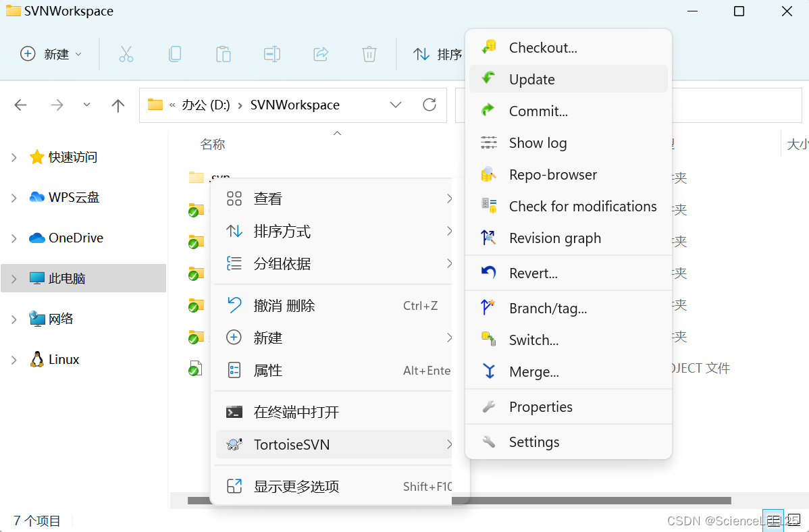Click the Revert blue arrow icon

(489, 273)
